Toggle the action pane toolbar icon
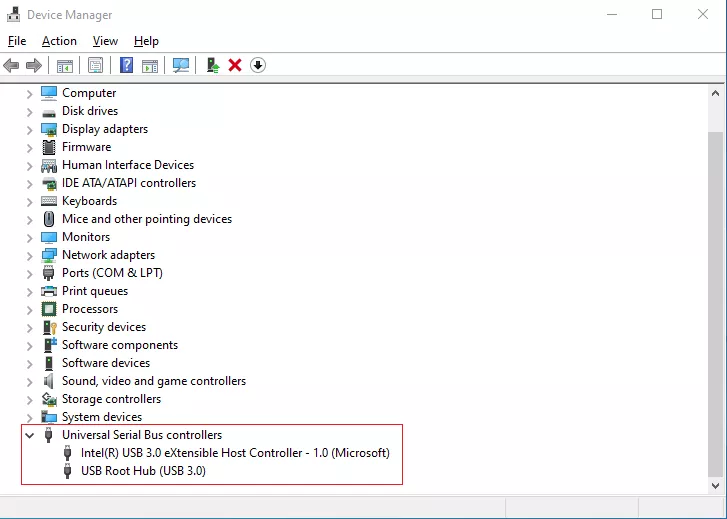 coord(150,66)
